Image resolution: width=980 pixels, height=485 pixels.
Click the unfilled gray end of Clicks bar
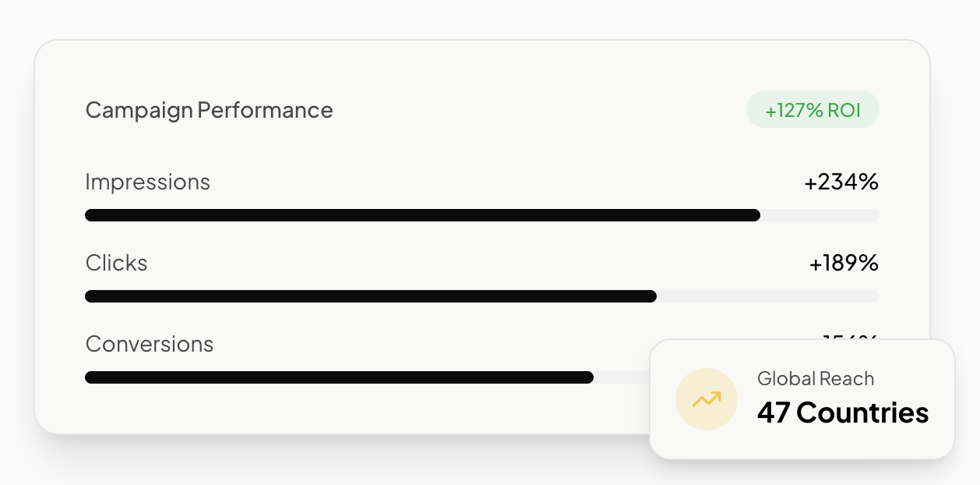768,296
